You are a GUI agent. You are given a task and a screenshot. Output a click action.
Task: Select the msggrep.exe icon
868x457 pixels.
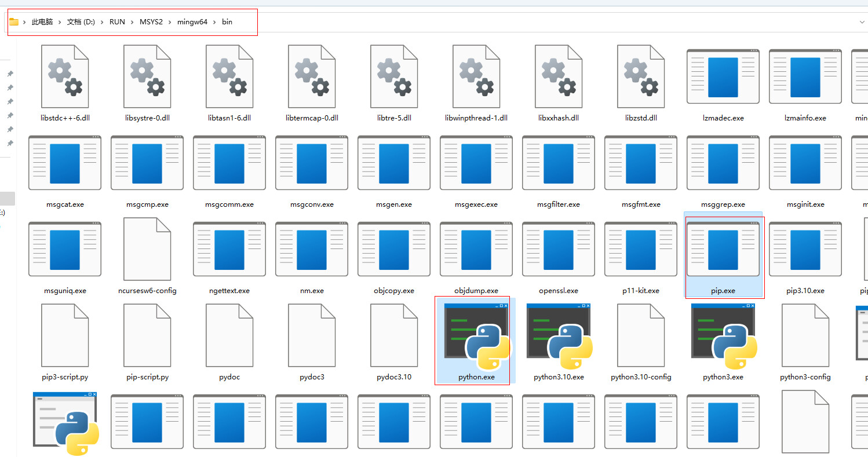(723, 163)
